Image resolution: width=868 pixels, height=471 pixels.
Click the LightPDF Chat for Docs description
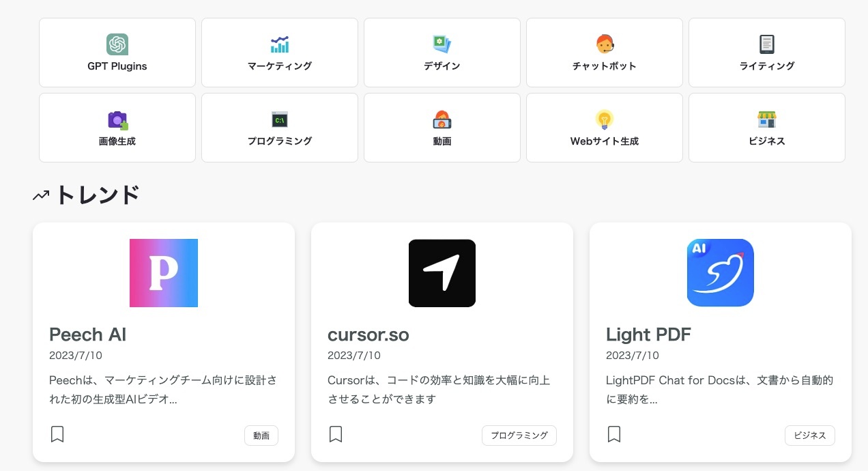pyautogui.click(x=720, y=390)
